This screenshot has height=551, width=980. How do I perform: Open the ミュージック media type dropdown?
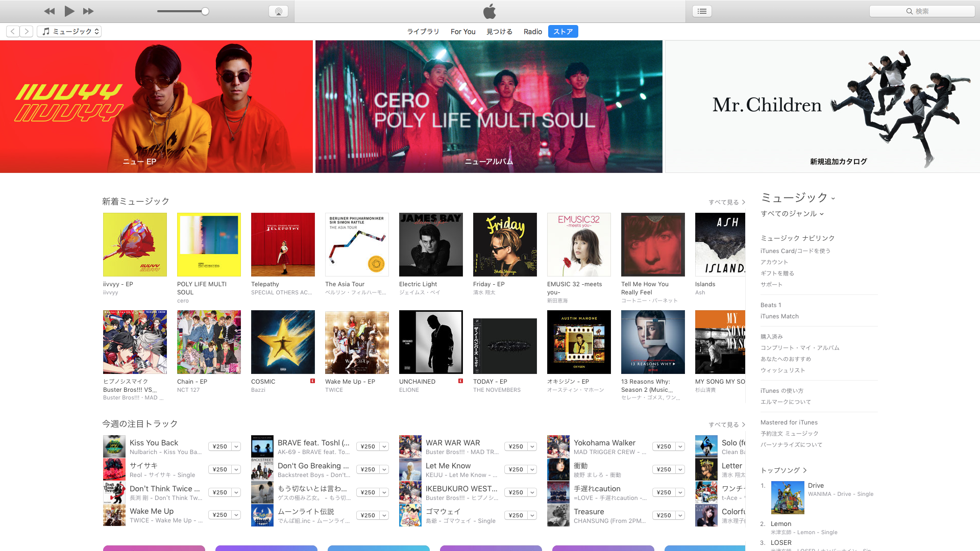pos(69,32)
